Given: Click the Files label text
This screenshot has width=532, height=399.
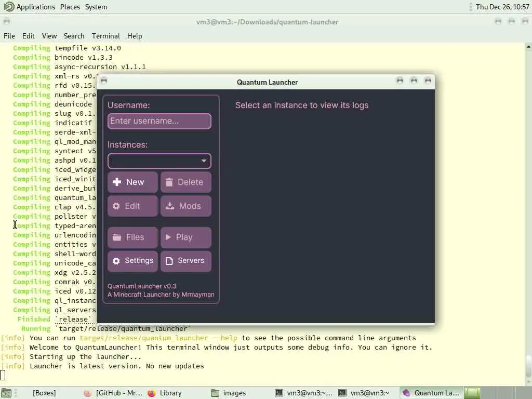Looking at the screenshot, I should pyautogui.click(x=135, y=237).
